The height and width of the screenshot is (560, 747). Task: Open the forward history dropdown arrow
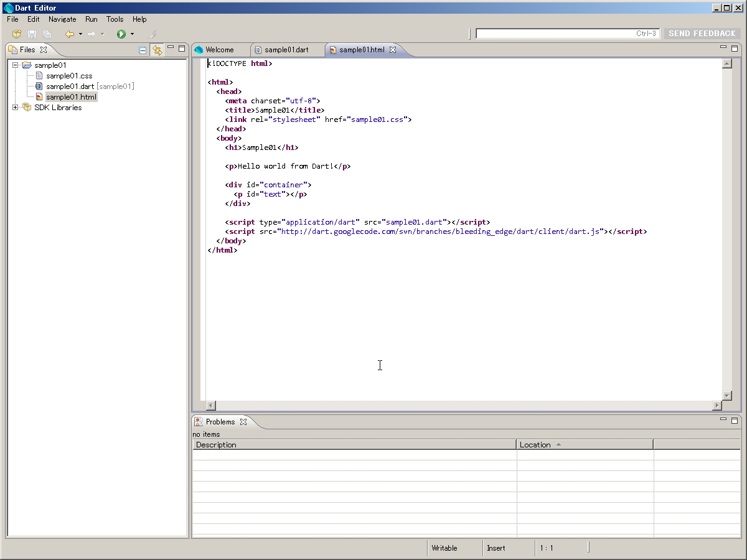point(102,34)
